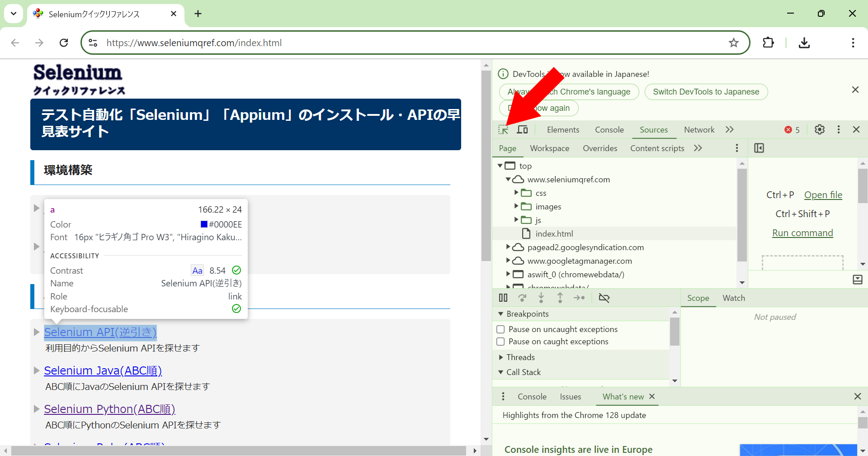This screenshot has width=868, height=456.
Task: Show more Sources navigator tabs chevron
Action: [698, 148]
